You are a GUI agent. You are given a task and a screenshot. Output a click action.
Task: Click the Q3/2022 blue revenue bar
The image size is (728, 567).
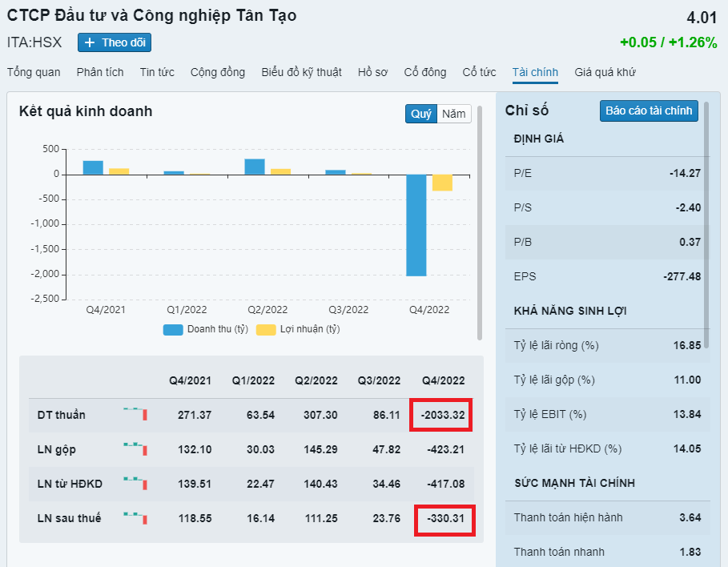336,172
